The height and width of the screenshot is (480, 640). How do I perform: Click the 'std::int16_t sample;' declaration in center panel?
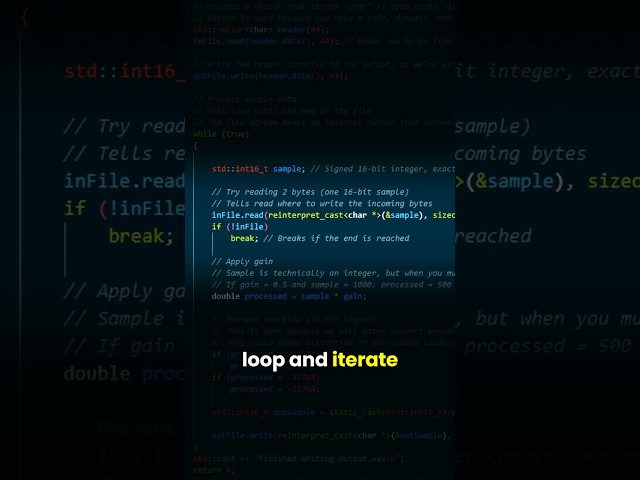click(258, 169)
